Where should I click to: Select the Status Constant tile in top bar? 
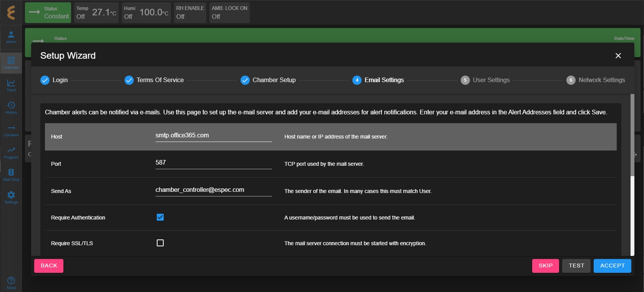(48, 13)
